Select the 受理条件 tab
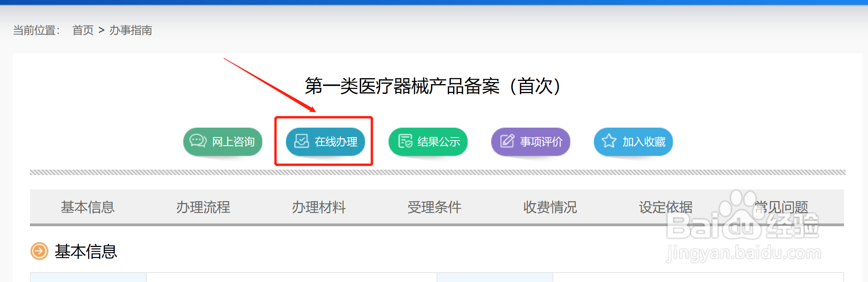This screenshot has width=868, height=282. (x=435, y=207)
